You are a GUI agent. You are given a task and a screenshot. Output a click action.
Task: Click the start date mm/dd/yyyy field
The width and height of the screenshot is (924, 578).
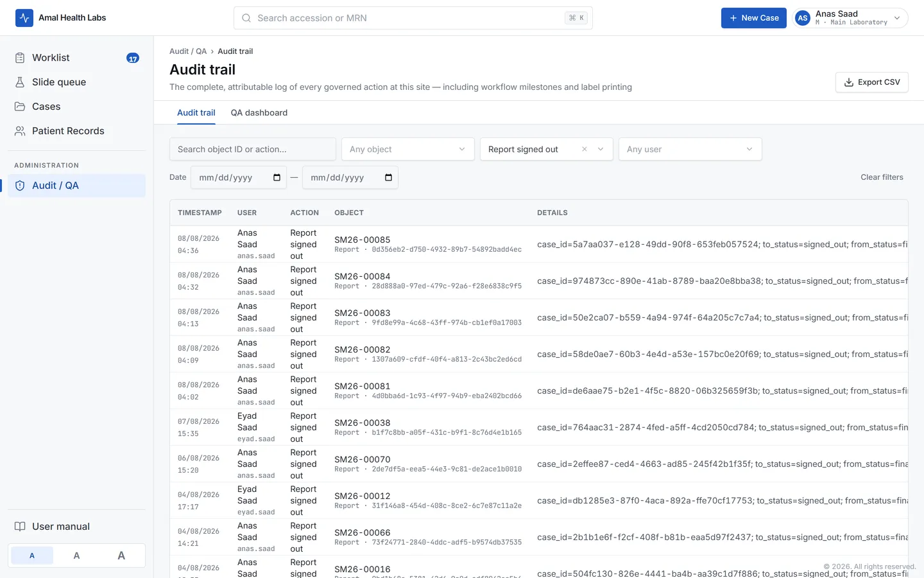pyautogui.click(x=239, y=177)
